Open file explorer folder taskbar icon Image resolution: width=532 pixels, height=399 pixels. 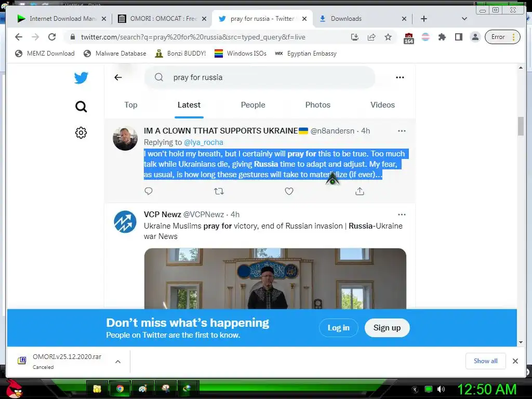pos(97,389)
